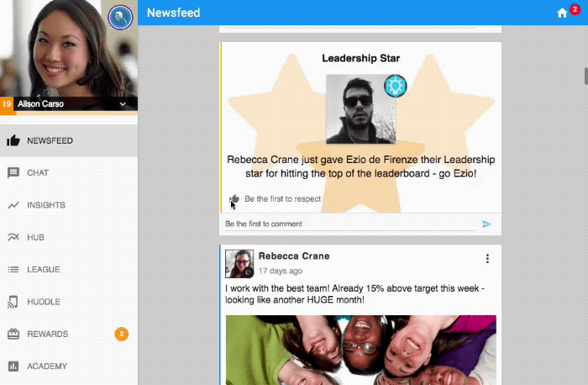
Task: Click the 'I work with the best team' post text
Action: pos(354,294)
